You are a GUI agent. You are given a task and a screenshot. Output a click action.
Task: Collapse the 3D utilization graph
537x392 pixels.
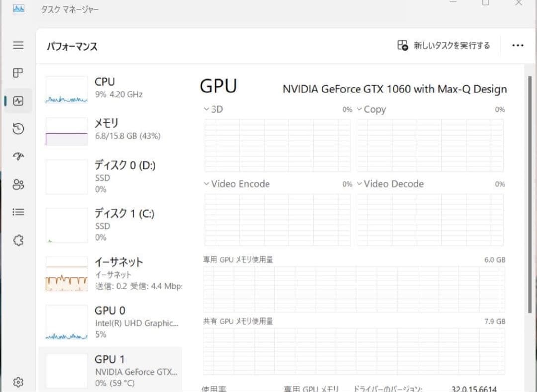pos(206,109)
